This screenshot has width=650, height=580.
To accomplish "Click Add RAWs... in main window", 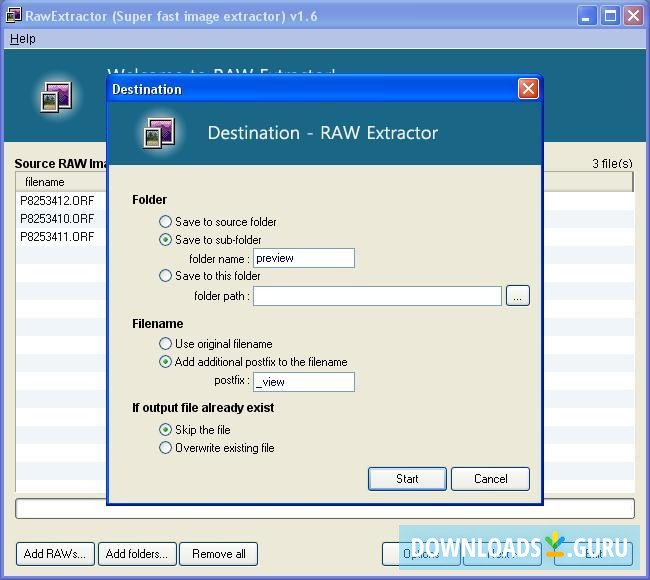I will pos(55,554).
